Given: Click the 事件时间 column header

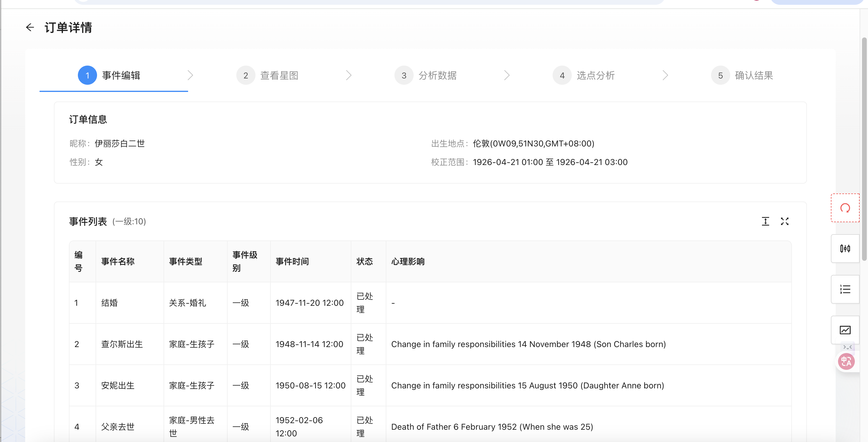Looking at the screenshot, I should pyautogui.click(x=292, y=261).
